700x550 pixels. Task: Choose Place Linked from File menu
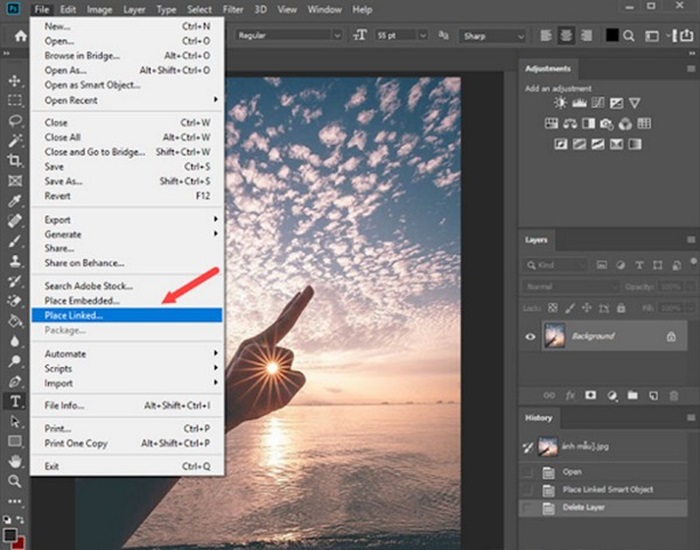coord(127,315)
